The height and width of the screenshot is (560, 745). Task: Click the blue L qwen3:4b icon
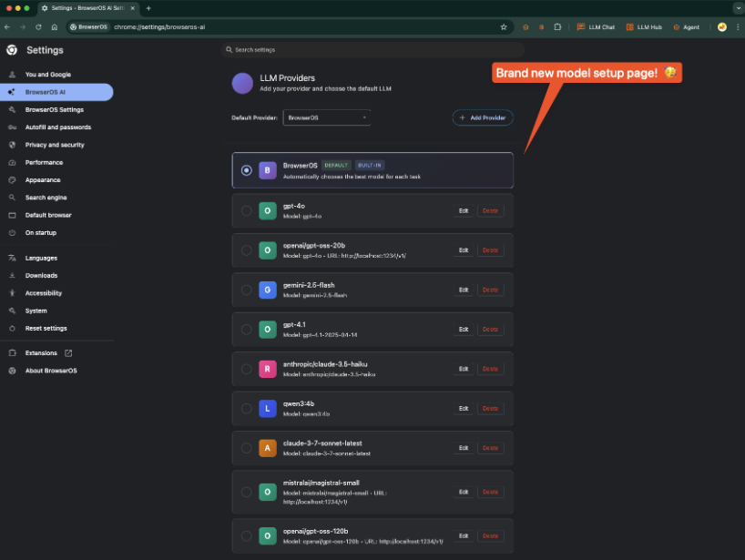click(x=268, y=409)
